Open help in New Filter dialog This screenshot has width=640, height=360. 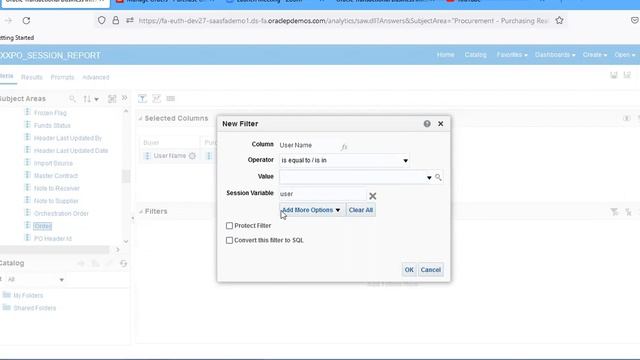[x=427, y=124]
